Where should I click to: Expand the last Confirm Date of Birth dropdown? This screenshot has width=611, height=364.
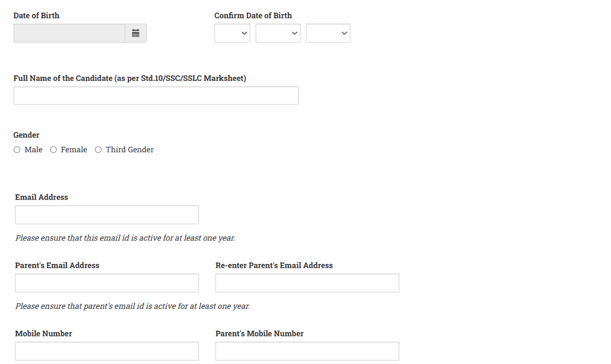point(328,33)
